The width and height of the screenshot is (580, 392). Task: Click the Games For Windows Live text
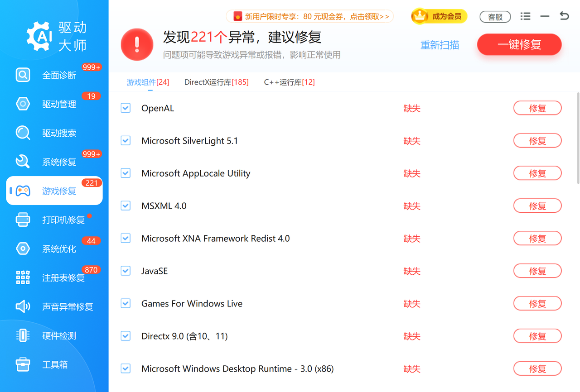click(192, 304)
